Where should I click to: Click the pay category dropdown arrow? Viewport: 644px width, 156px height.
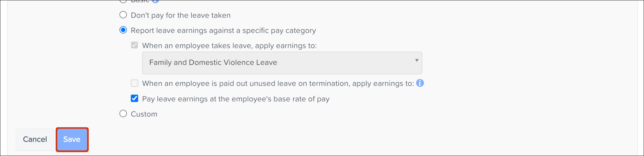pyautogui.click(x=417, y=60)
